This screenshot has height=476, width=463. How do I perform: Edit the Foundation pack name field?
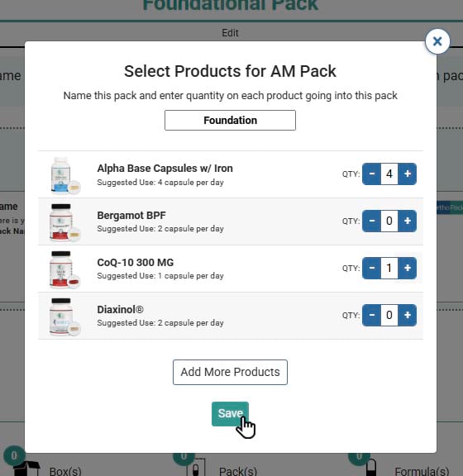tap(231, 120)
